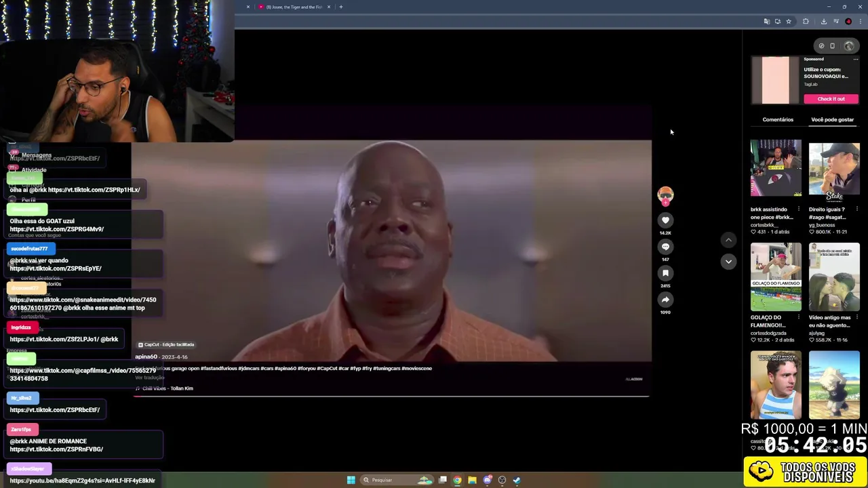
Task: Open a new Chrome tab with plus
Action: pos(341,7)
